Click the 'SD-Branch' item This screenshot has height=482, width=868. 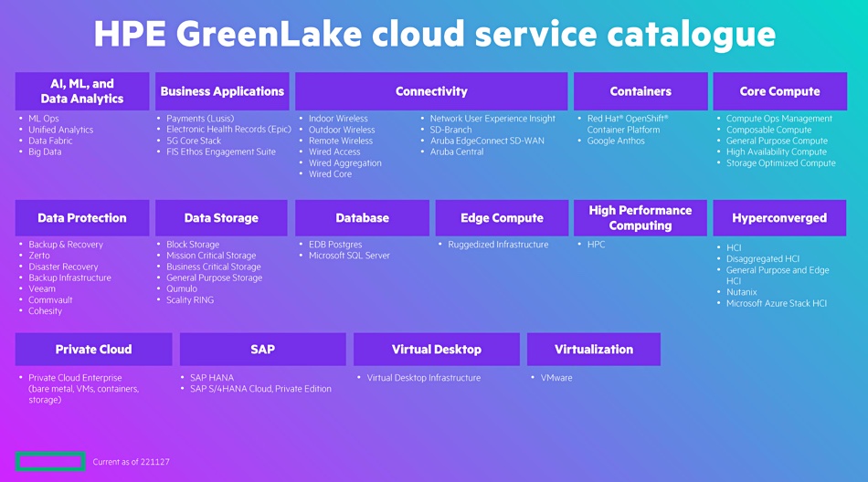pos(450,130)
